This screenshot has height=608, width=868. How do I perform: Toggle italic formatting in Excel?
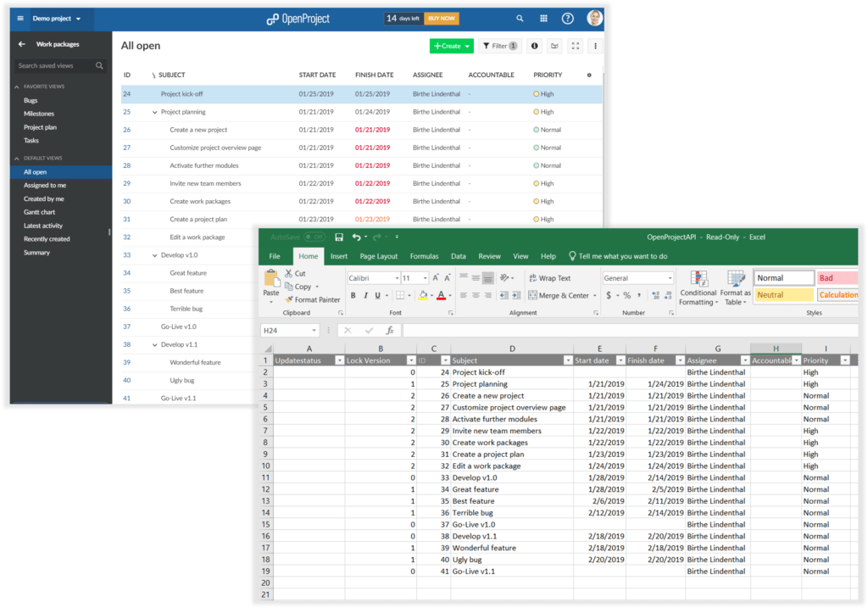click(365, 295)
